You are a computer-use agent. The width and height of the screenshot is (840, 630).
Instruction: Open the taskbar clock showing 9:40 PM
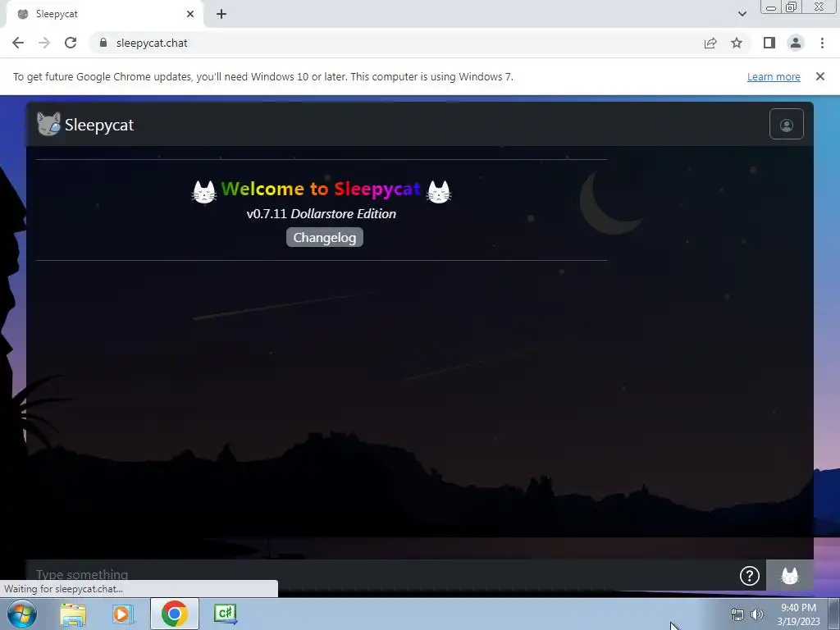coord(798,614)
